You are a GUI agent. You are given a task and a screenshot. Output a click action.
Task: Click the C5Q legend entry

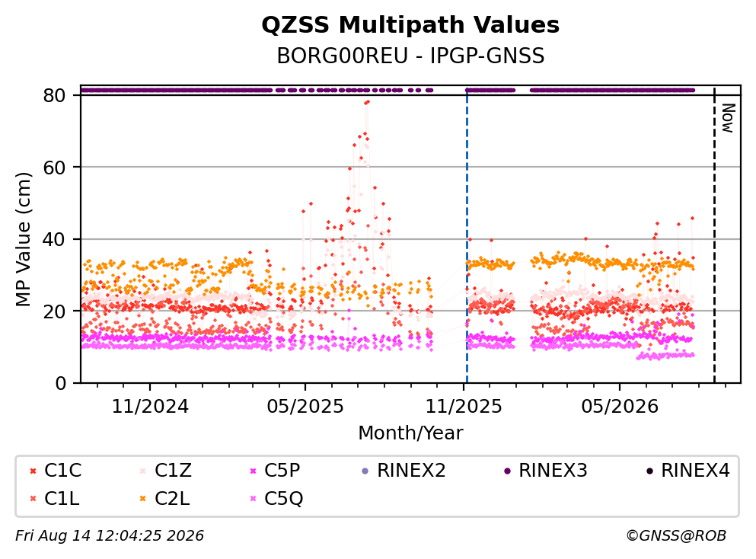pyautogui.click(x=276, y=498)
